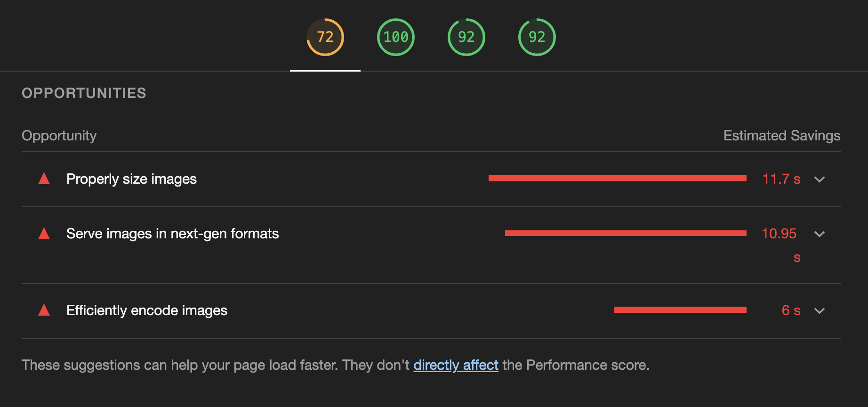Image resolution: width=868 pixels, height=407 pixels.
Task: Select the fourth gauge showing 92
Action: point(537,37)
